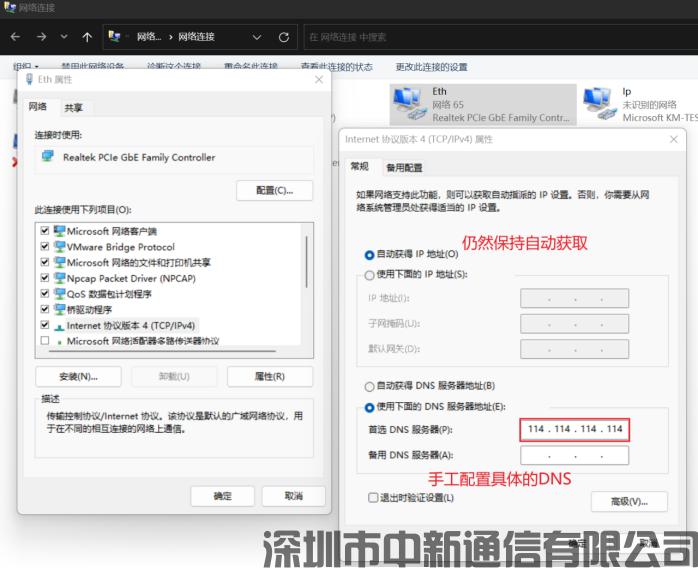Toggle 退出时验证设置 checkbox
The image size is (698, 568).
pos(373,497)
